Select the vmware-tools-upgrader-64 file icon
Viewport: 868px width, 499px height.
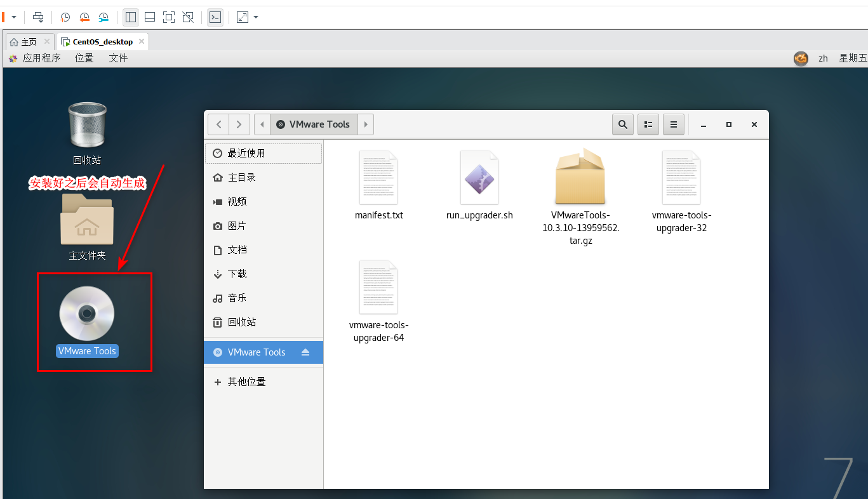pyautogui.click(x=378, y=287)
